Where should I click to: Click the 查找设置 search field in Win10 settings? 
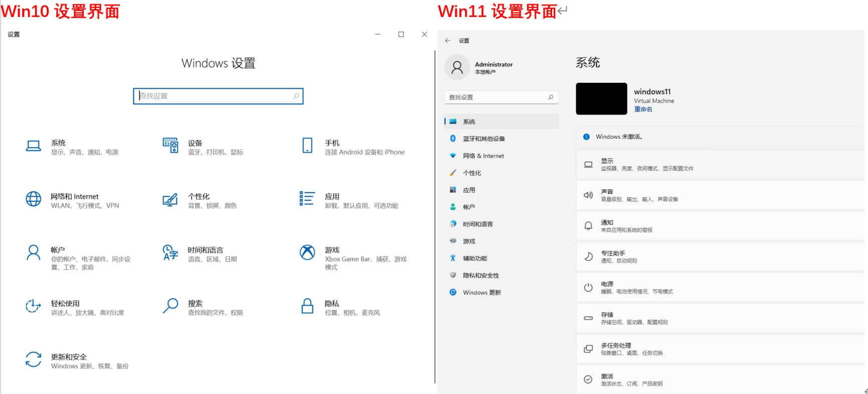click(218, 96)
